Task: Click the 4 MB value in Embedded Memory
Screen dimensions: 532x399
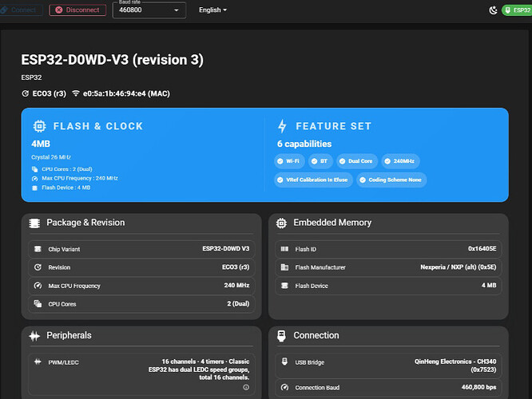Action: pyautogui.click(x=489, y=286)
